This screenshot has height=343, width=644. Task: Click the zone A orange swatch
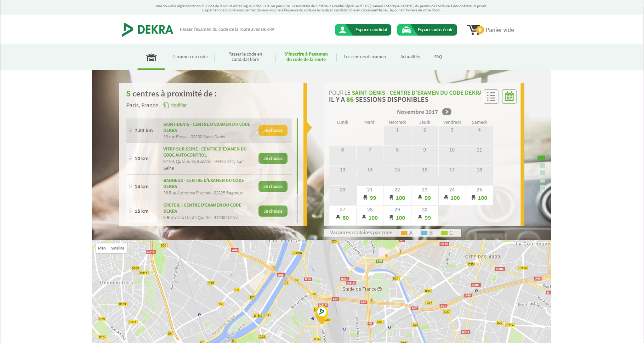[x=404, y=233]
